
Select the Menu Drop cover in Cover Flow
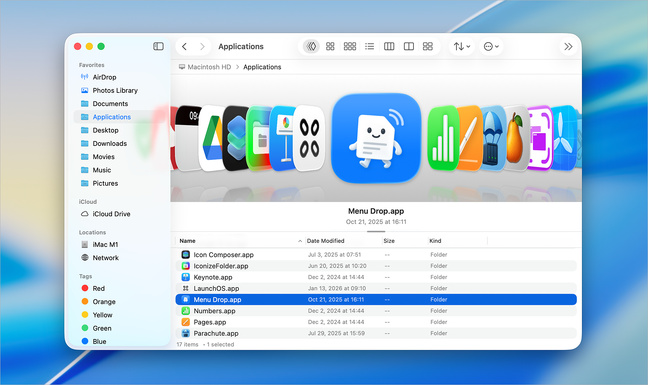[x=376, y=138]
